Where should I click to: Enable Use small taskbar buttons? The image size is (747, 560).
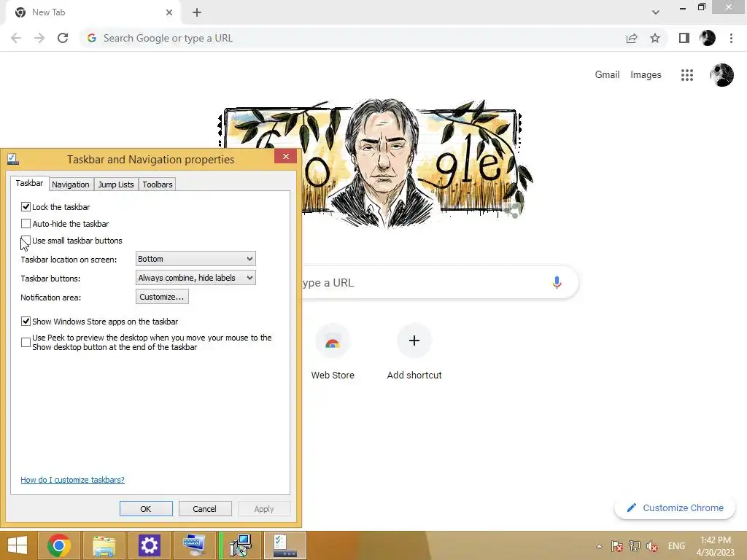(x=26, y=241)
